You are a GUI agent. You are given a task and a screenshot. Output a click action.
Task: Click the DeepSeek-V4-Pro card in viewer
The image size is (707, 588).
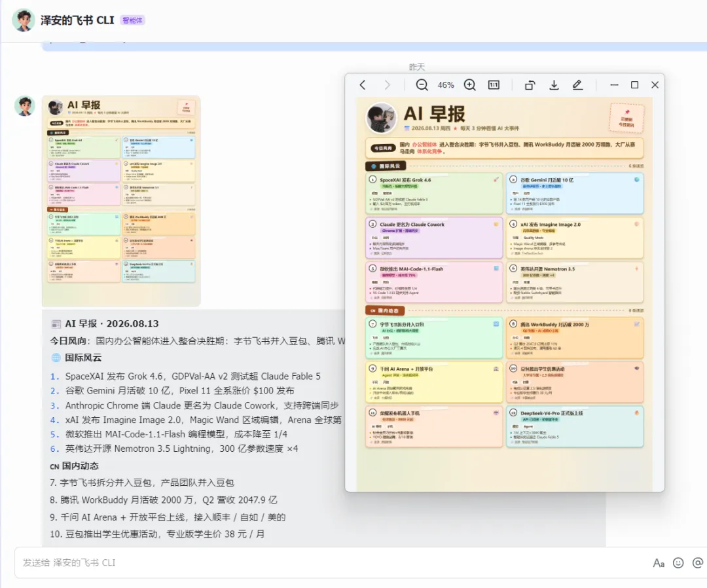(575, 426)
